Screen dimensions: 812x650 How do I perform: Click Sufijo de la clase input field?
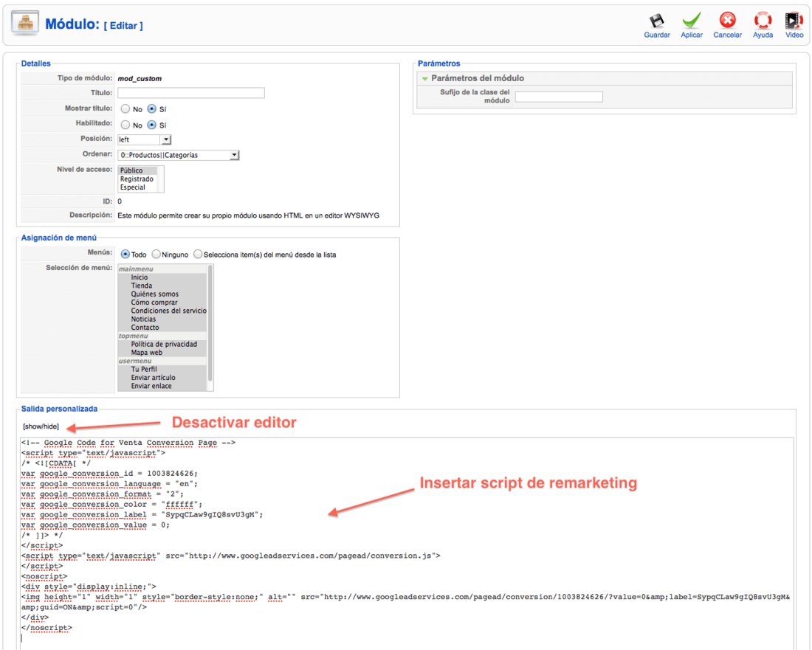click(559, 97)
